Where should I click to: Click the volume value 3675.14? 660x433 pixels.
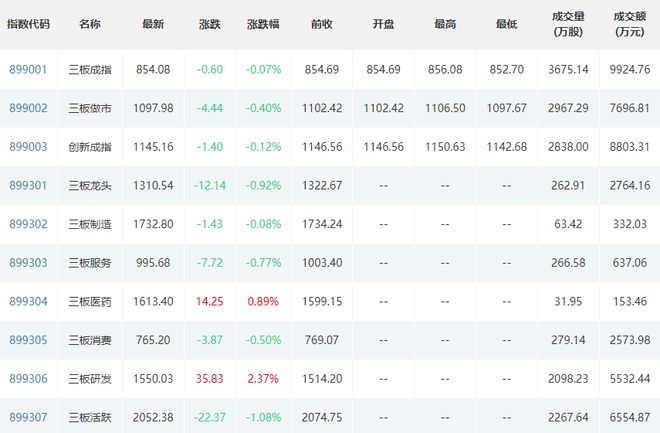tap(568, 69)
